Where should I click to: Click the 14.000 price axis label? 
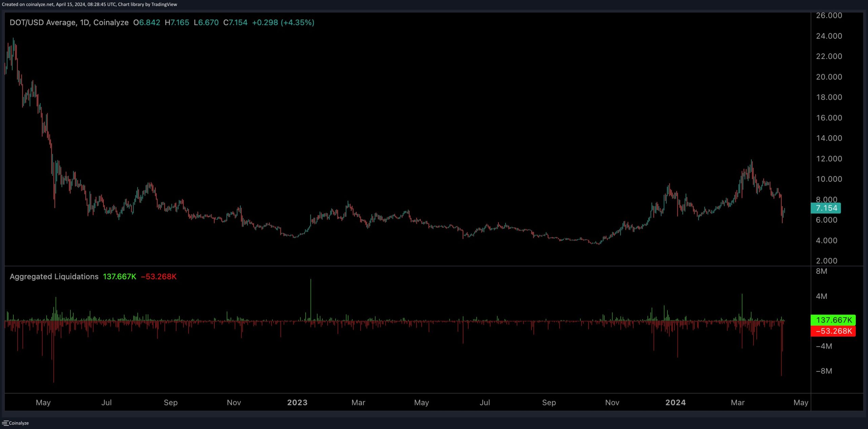click(x=829, y=138)
